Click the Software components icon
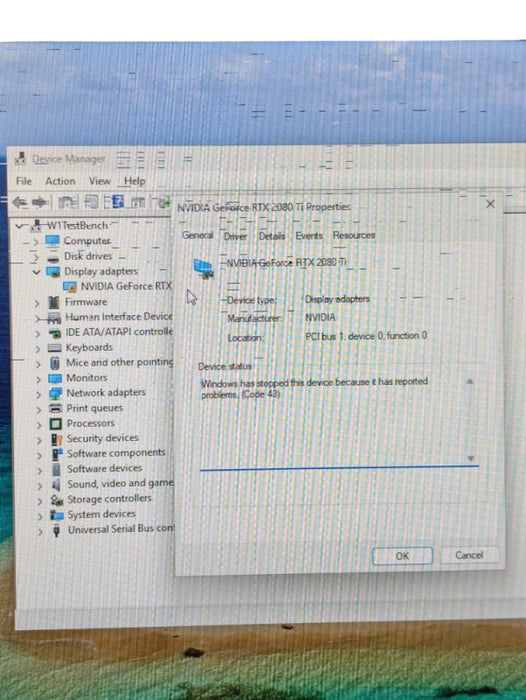This screenshot has height=700, width=526. tap(57, 454)
